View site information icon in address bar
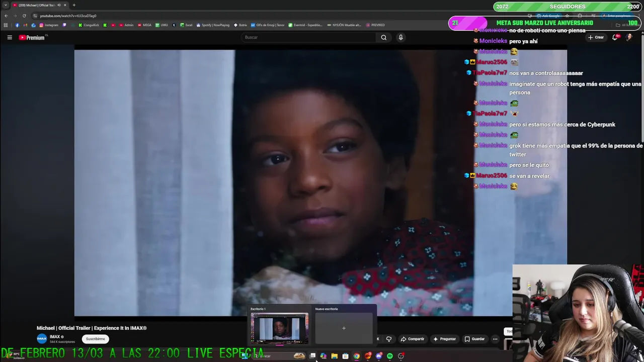The image size is (644, 362). click(35, 16)
